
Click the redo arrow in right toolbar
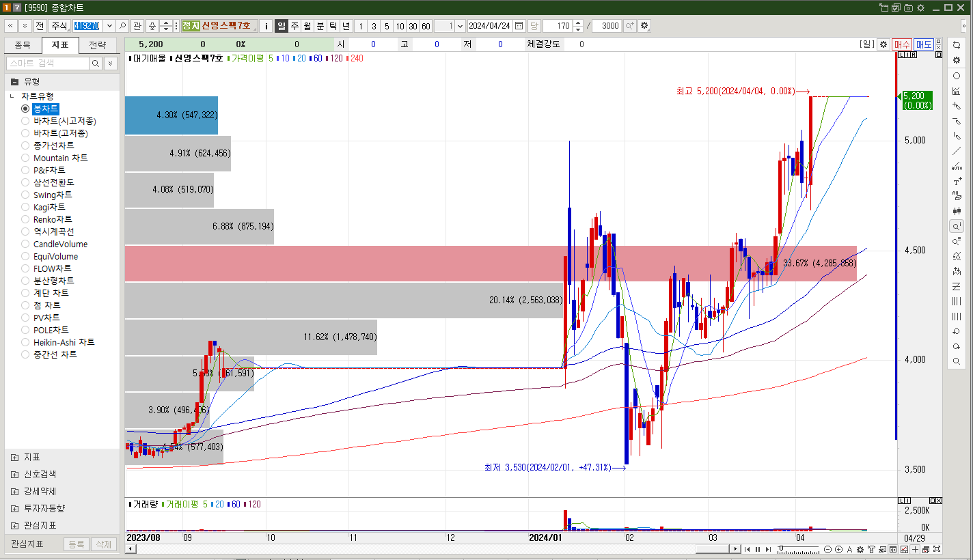pyautogui.click(x=957, y=346)
